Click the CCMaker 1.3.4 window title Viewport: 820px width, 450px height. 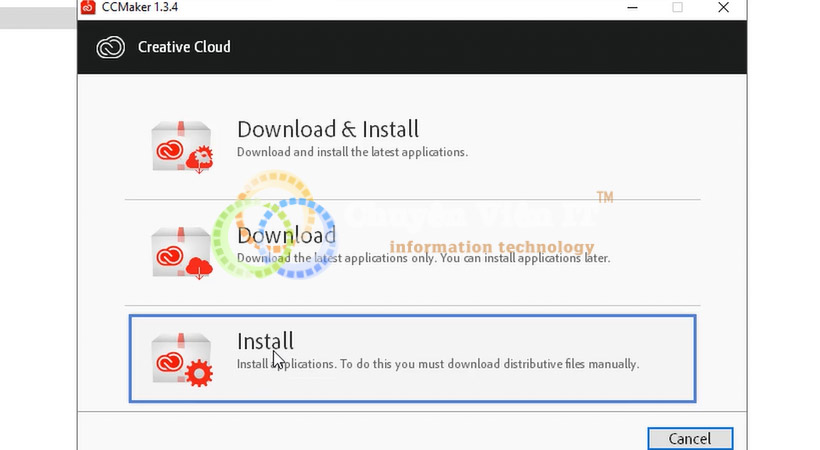(x=140, y=7)
